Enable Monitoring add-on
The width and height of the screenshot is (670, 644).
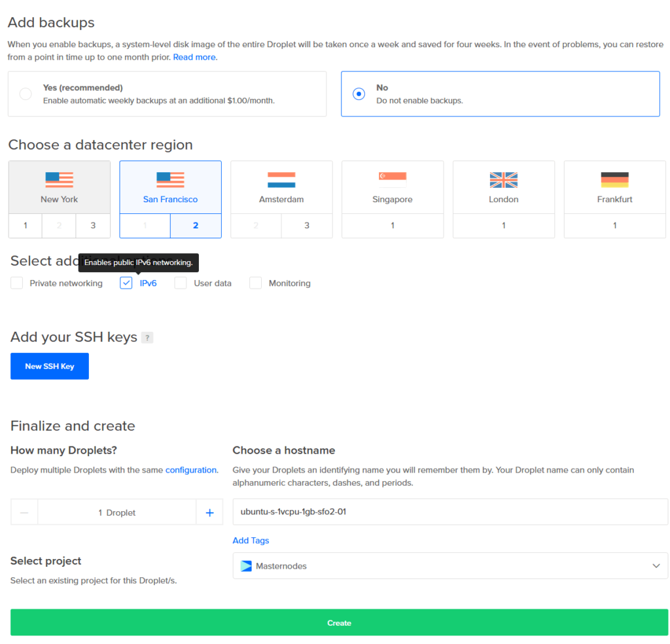tap(255, 283)
